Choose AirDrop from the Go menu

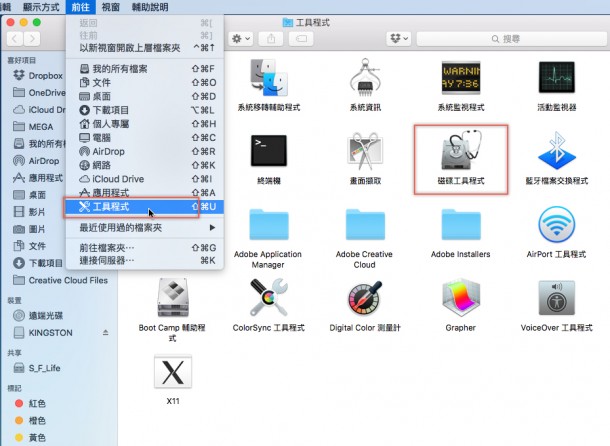[x=145, y=151]
